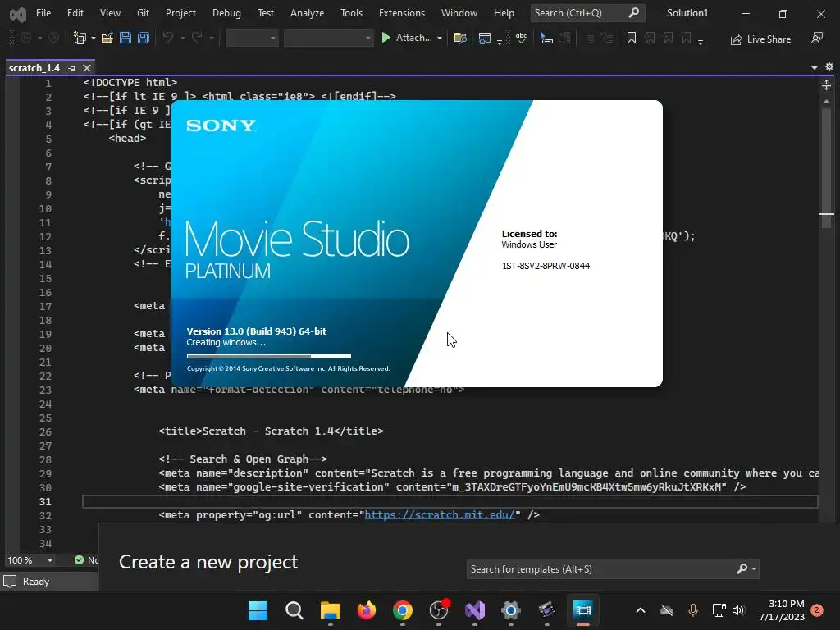The width and height of the screenshot is (840, 630).
Task: Open the Tools menu
Action: (x=351, y=13)
